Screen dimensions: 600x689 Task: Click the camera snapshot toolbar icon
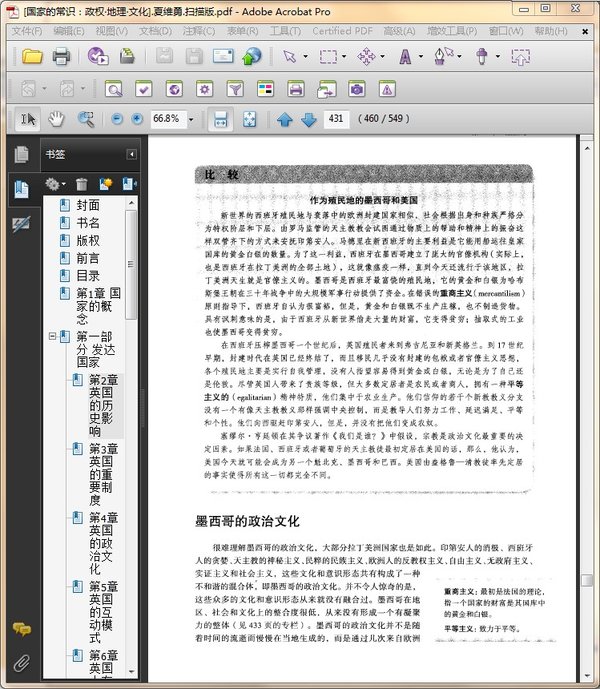(x=356, y=89)
